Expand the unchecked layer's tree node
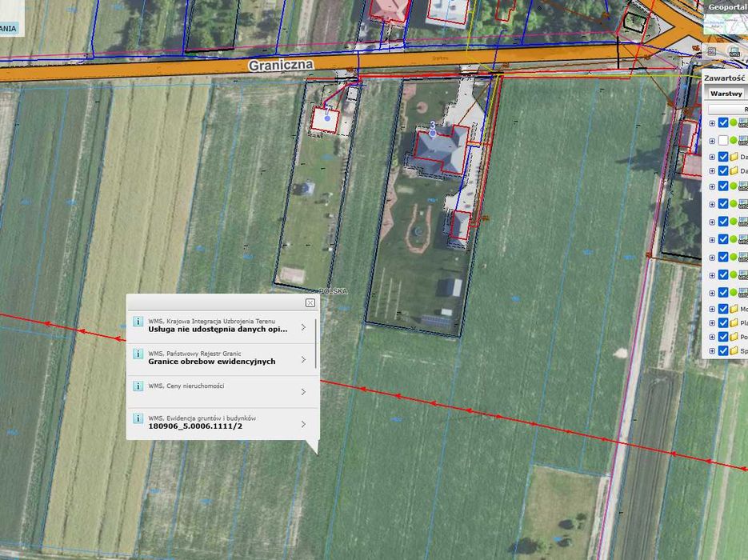 pos(712,141)
